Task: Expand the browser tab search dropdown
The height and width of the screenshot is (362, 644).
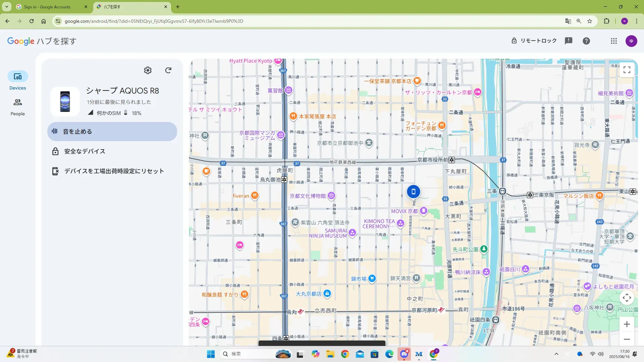Action: click(x=6, y=7)
